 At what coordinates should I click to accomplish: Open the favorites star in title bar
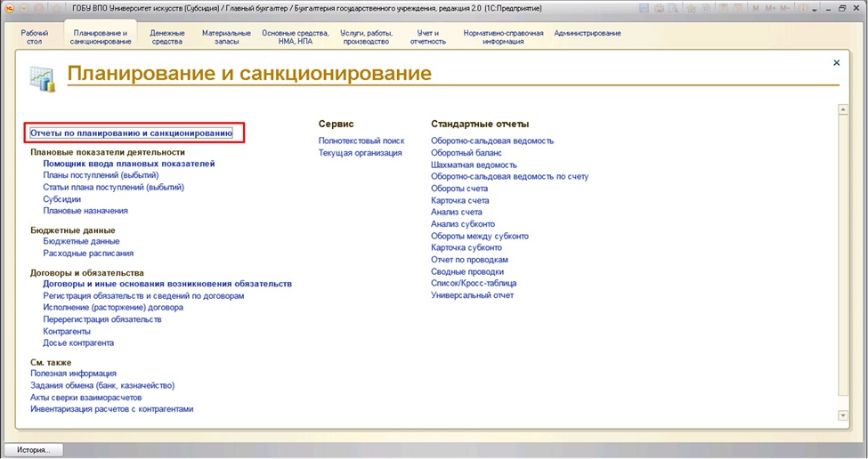tap(55, 8)
